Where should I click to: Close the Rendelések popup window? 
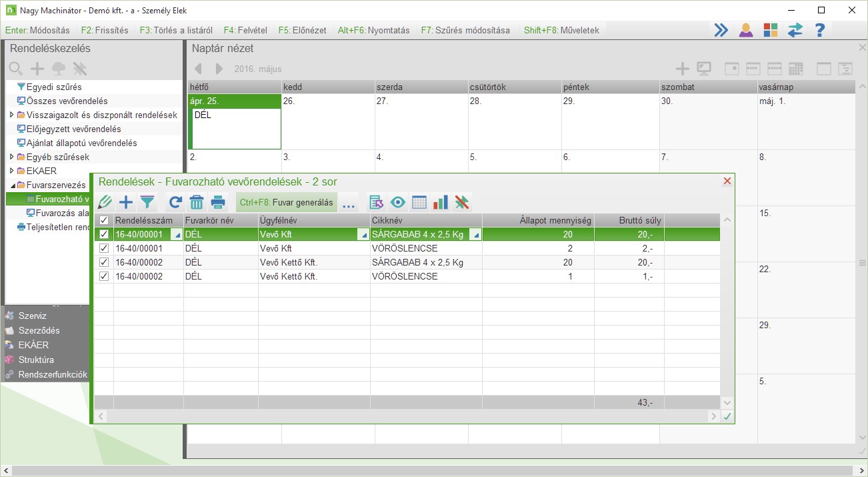[727, 181]
